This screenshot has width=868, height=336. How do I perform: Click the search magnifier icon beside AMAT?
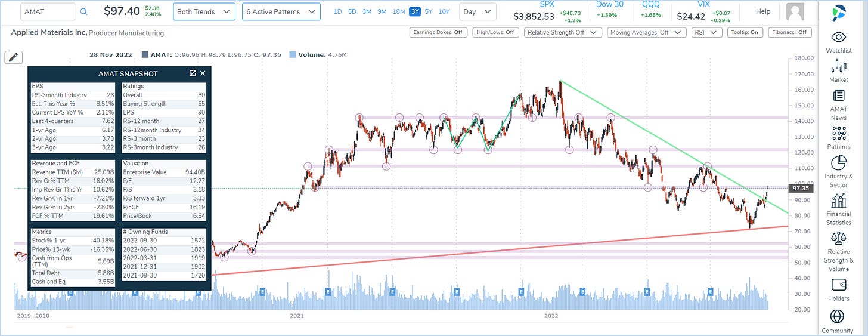[83, 11]
